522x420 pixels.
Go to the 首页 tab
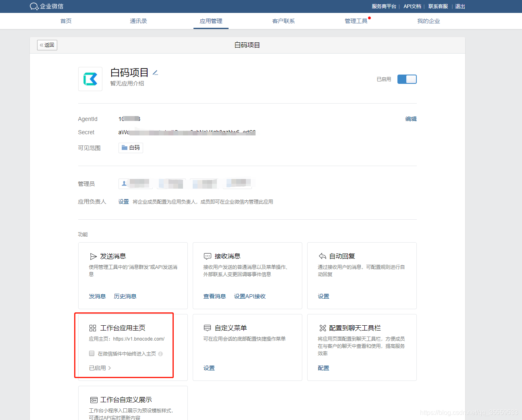click(66, 21)
